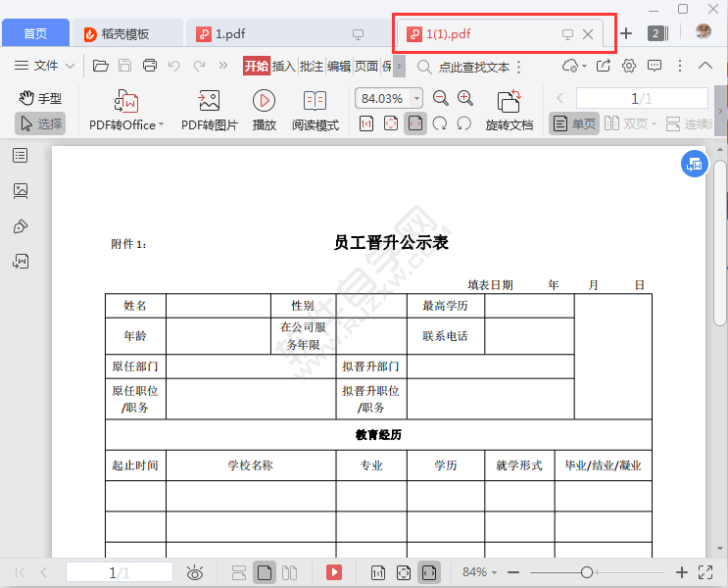Click PDF转图片 button

210,111
